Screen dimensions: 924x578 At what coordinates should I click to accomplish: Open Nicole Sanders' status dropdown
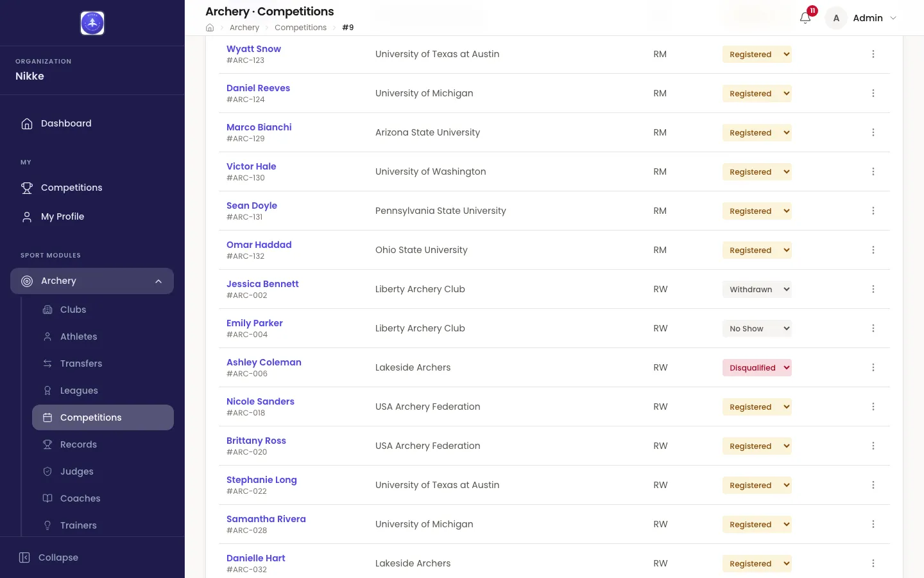[757, 407]
